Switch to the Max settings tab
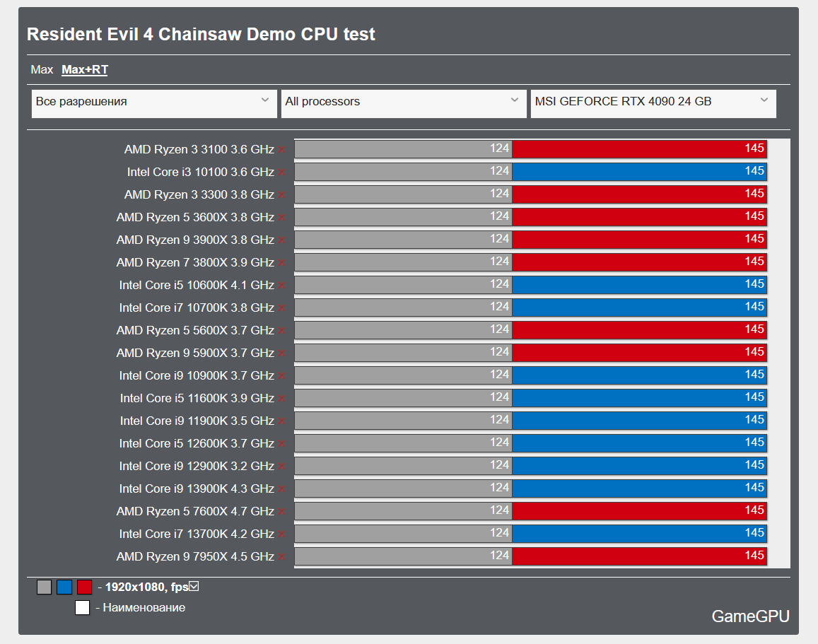This screenshot has width=818, height=644. (42, 69)
